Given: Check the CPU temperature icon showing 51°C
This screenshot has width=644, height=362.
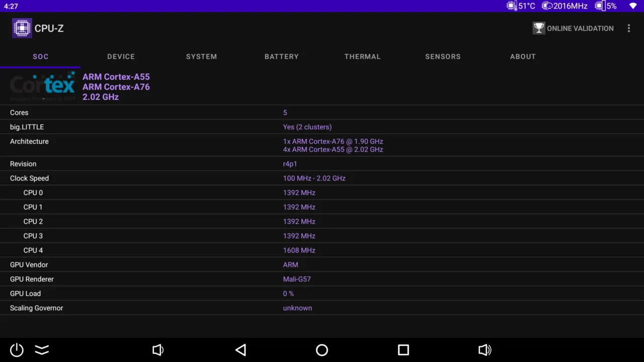Looking at the screenshot, I should point(512,6).
